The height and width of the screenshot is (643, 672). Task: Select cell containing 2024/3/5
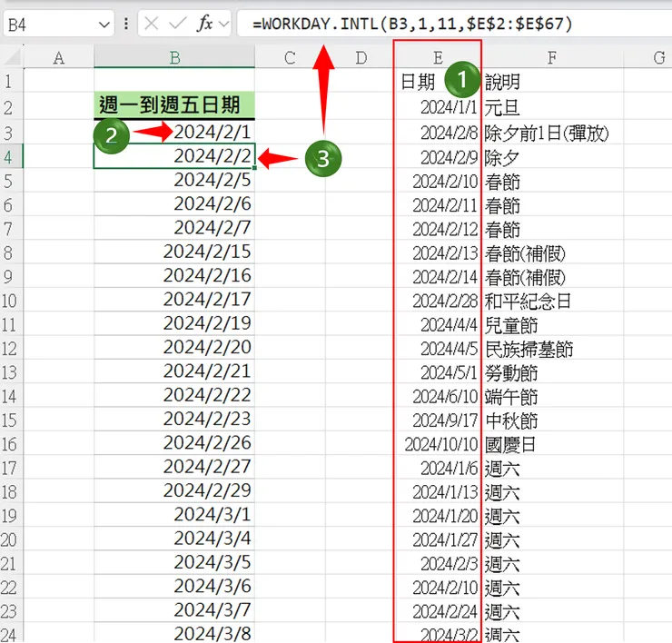point(174,562)
